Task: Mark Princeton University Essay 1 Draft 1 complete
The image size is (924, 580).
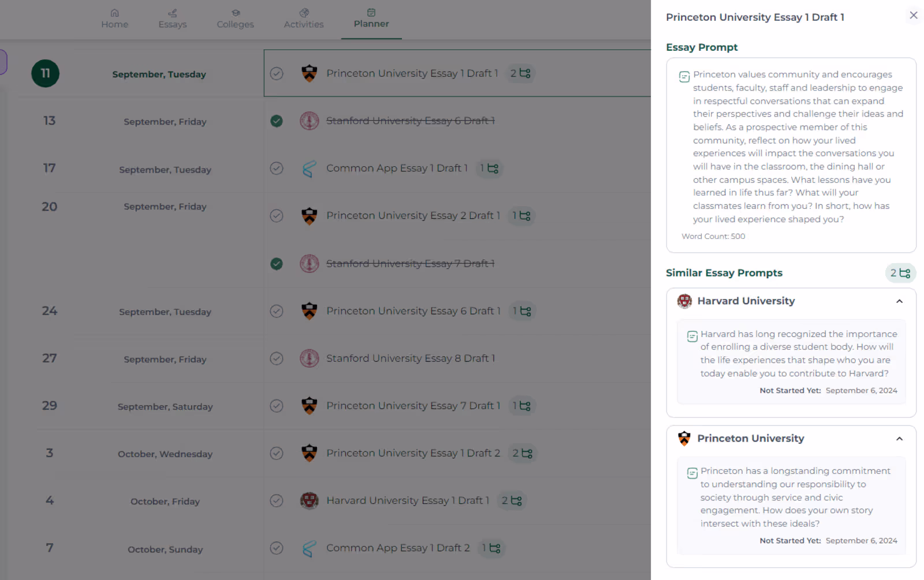Action: (277, 73)
